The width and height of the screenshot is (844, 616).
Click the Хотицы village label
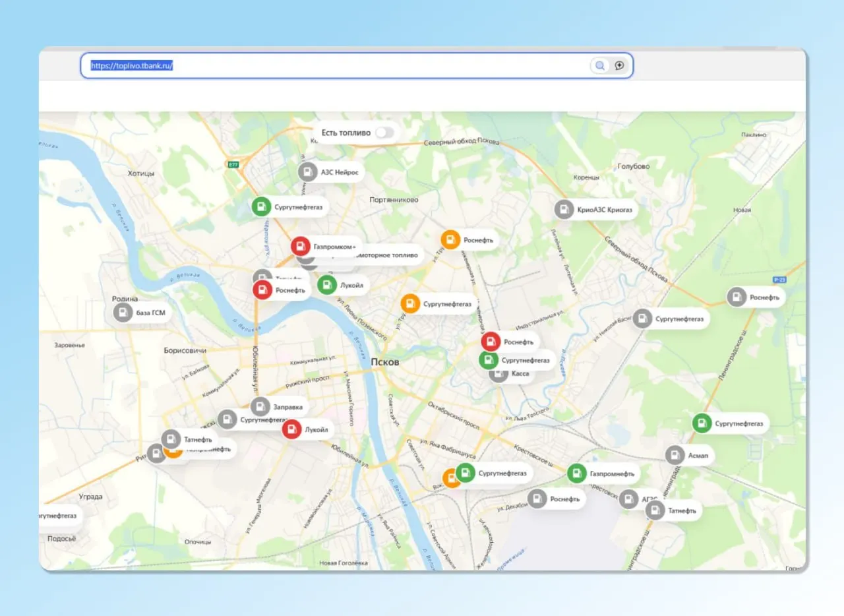(x=140, y=173)
